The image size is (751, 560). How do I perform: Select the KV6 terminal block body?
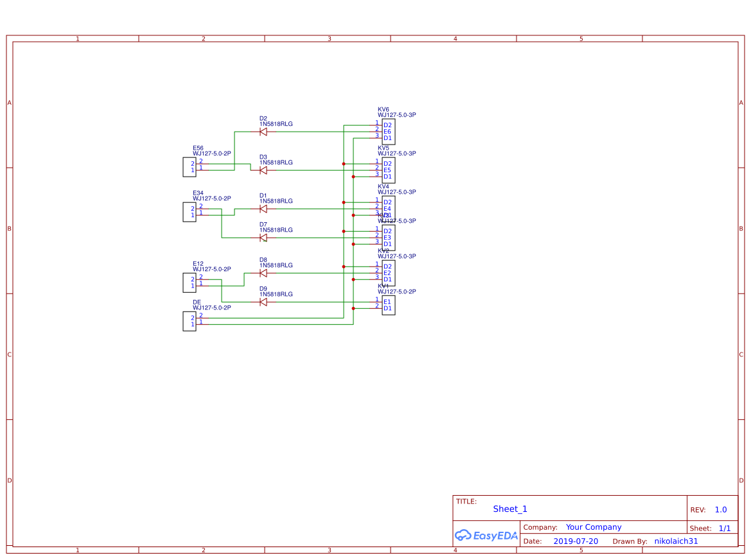point(388,132)
